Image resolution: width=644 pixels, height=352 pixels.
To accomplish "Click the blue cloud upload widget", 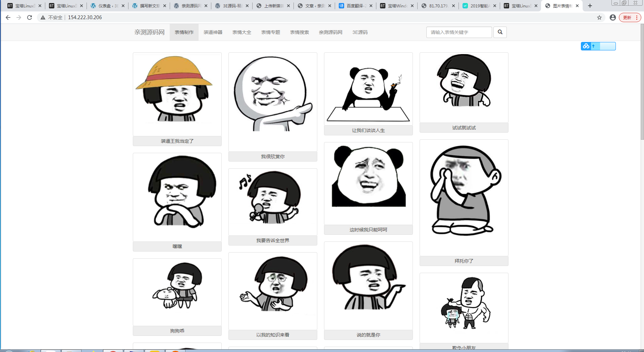I will 598,46.
